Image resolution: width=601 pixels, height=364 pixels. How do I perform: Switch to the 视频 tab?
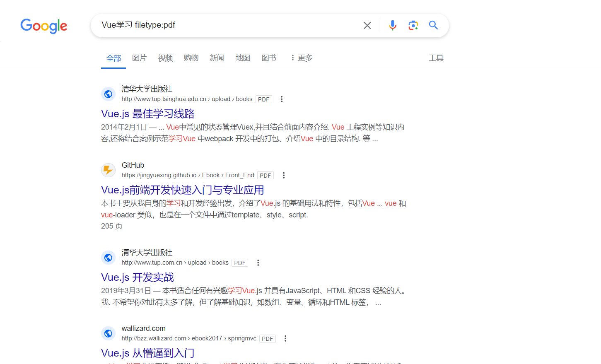[165, 58]
